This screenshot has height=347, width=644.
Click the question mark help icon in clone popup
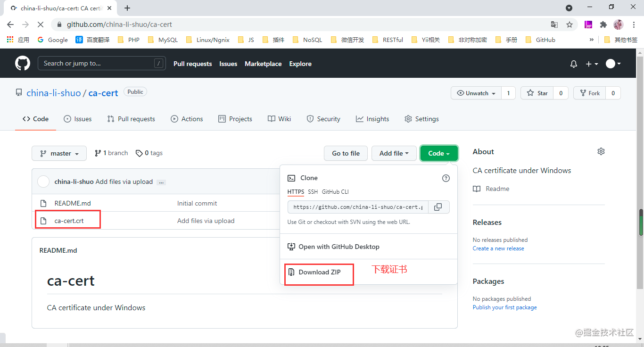click(x=446, y=178)
